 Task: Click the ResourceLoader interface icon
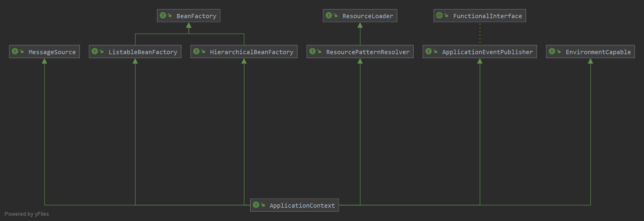pos(329,15)
